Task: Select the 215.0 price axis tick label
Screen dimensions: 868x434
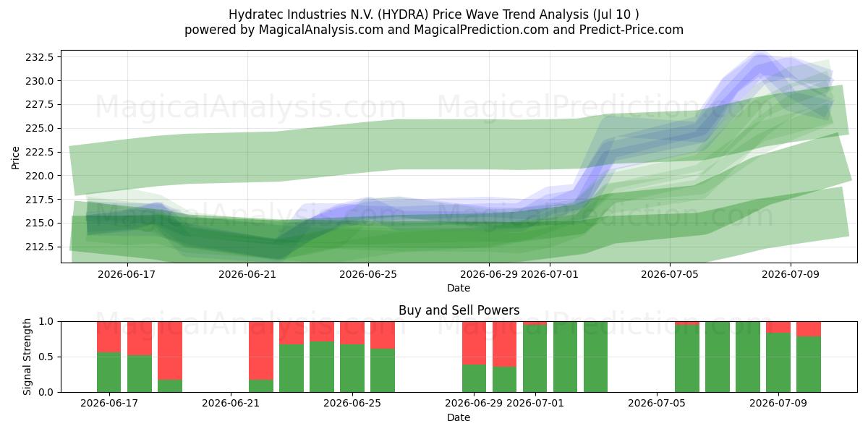Action: click(x=41, y=223)
